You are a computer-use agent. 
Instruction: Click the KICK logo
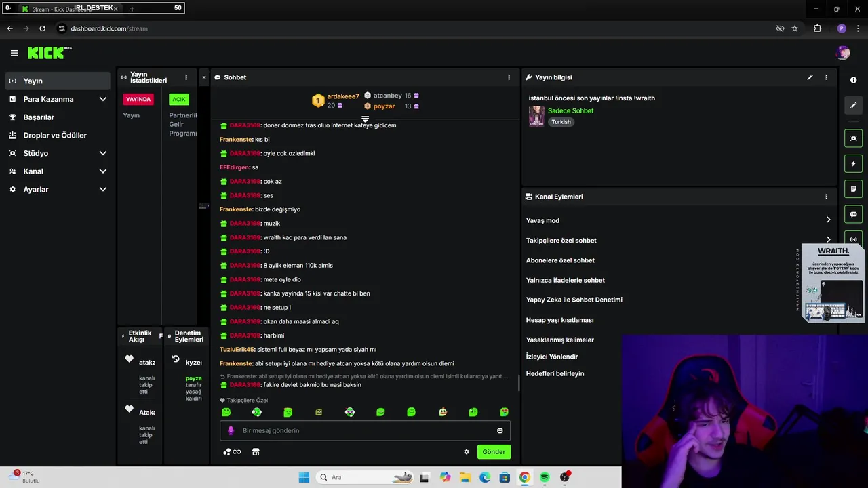(x=49, y=53)
